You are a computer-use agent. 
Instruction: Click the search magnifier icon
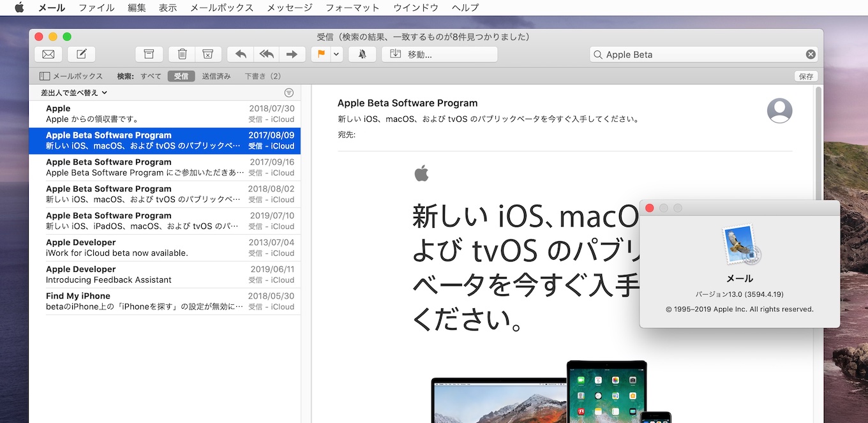(x=598, y=55)
